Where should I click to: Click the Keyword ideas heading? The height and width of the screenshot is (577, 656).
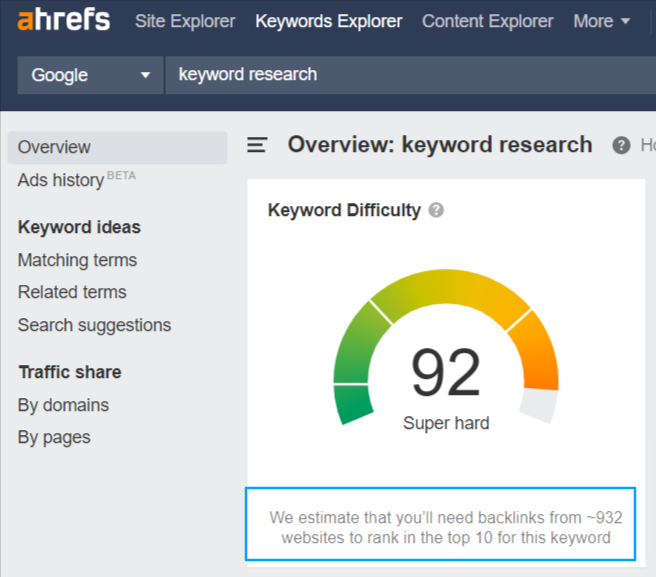[x=79, y=227]
